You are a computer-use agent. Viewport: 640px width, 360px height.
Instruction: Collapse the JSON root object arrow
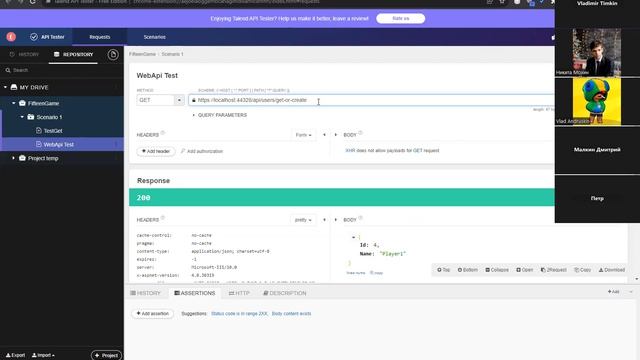(x=353, y=237)
